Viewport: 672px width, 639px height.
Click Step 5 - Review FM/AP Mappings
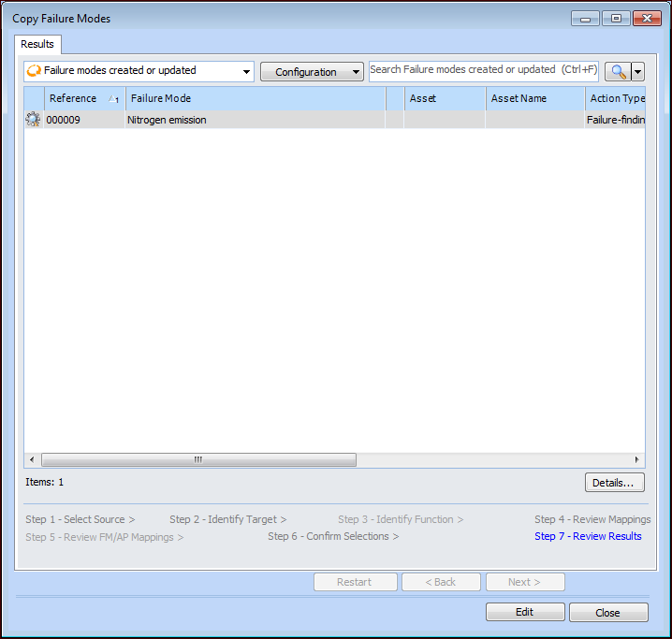click(x=105, y=537)
